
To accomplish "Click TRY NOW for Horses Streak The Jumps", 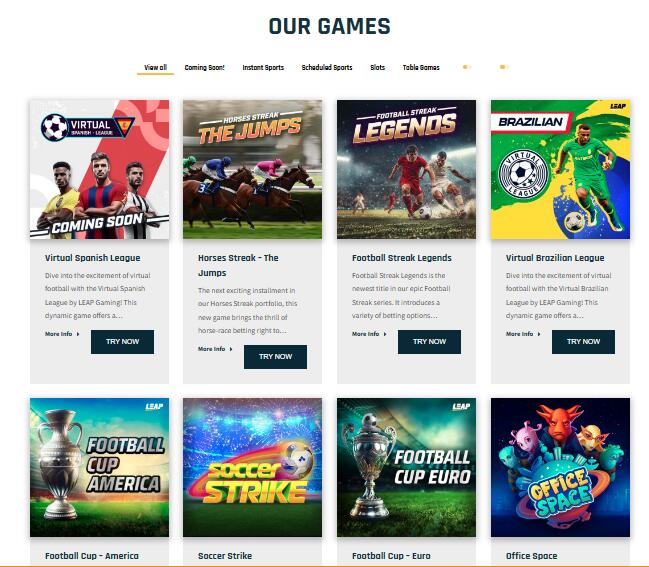I will [x=276, y=356].
